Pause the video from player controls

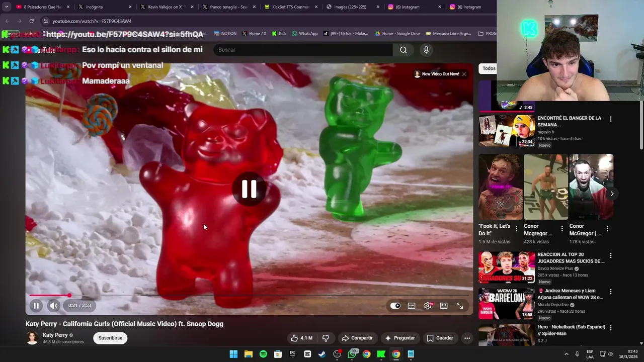coord(36,305)
